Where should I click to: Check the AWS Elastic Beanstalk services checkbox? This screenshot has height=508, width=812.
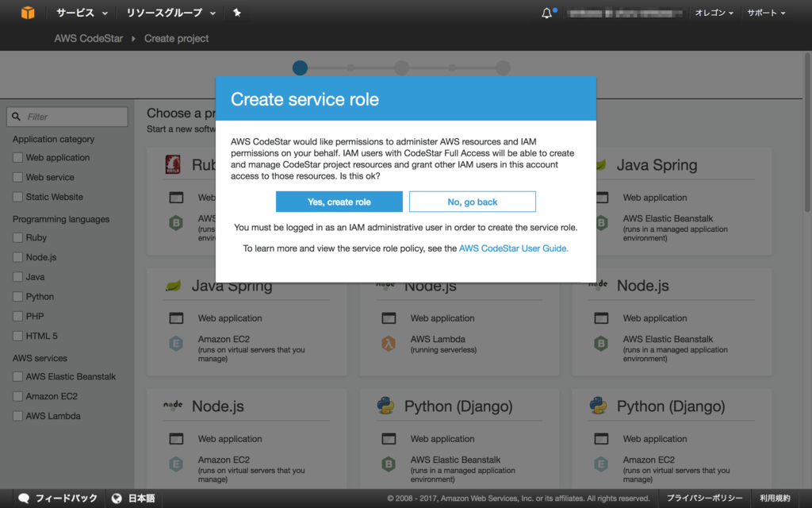(x=17, y=376)
